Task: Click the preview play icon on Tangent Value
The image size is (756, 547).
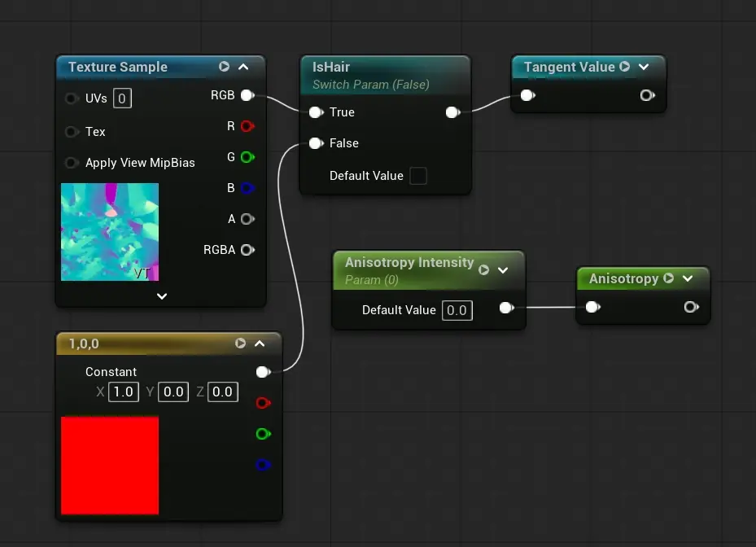Action: coord(624,67)
